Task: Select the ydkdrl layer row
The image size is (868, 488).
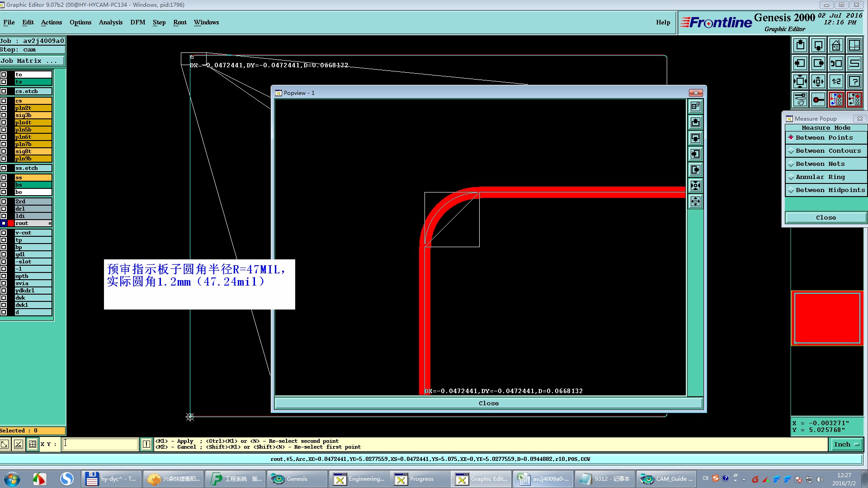Action: tap(33, 291)
